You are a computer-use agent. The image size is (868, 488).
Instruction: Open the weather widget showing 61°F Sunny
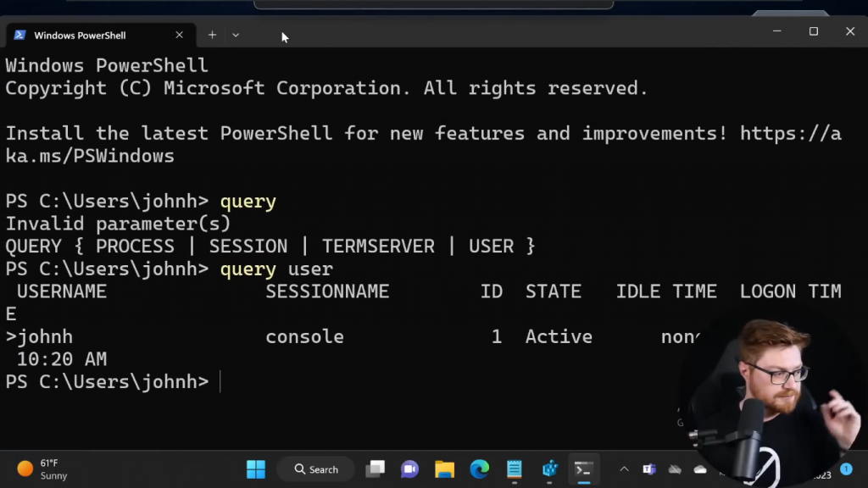[42, 469]
